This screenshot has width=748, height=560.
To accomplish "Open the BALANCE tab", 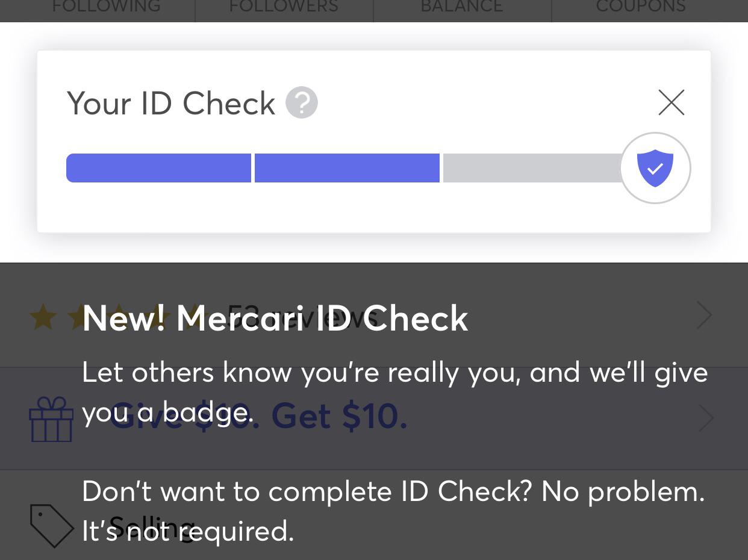I will pyautogui.click(x=461, y=7).
